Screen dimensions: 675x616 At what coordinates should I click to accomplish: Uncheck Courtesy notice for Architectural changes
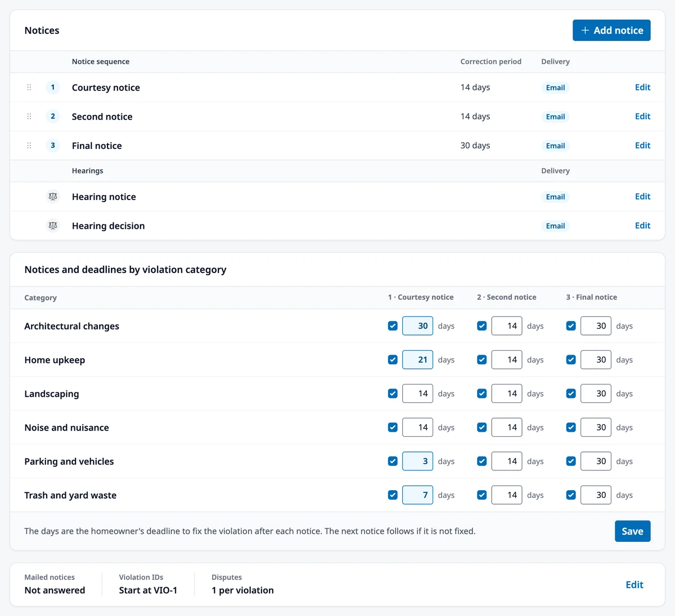point(393,326)
